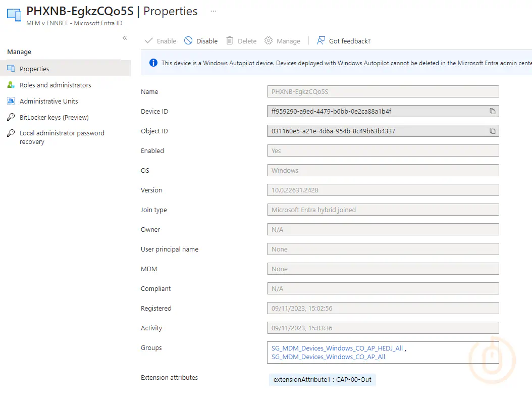
Task: Click the Enable checkmark icon
Action: tap(148, 41)
